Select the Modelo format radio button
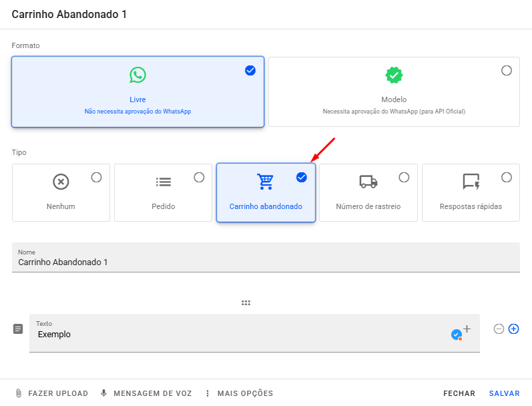 (x=507, y=71)
